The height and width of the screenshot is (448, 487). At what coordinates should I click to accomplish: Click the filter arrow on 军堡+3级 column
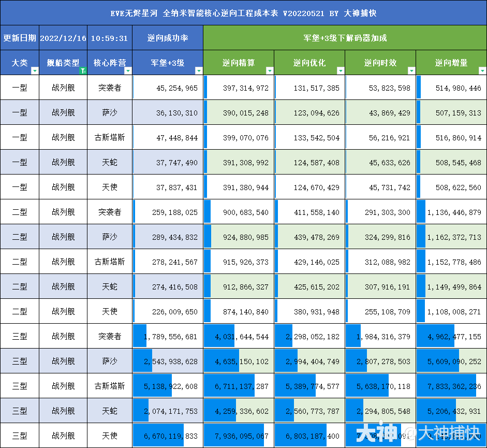pos(199,71)
